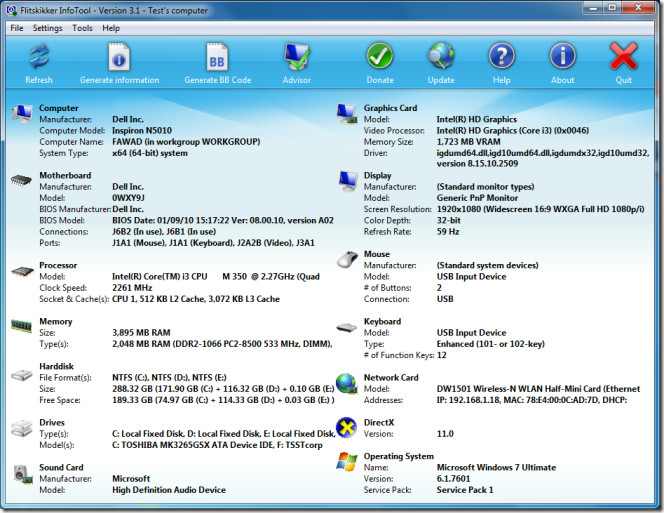Close the InfoTool window
Image resolution: width=664 pixels, height=513 pixels.
click(x=639, y=8)
